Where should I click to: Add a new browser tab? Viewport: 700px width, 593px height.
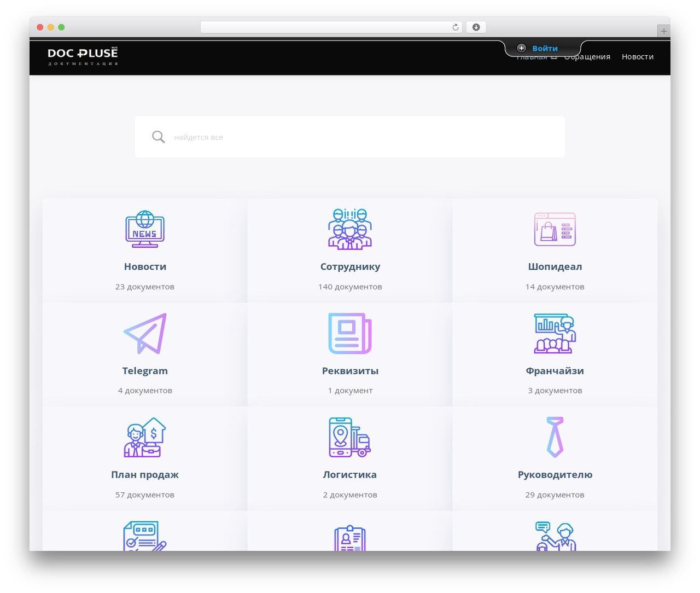pos(664,31)
